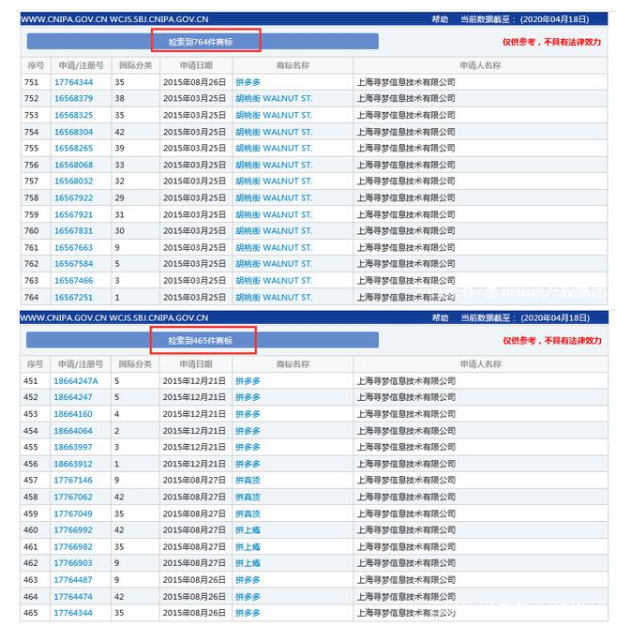Viewport: 628px width, 627px height.
Task: Click 胡桃街 WALNUT ST. in row 752
Action: point(274,98)
